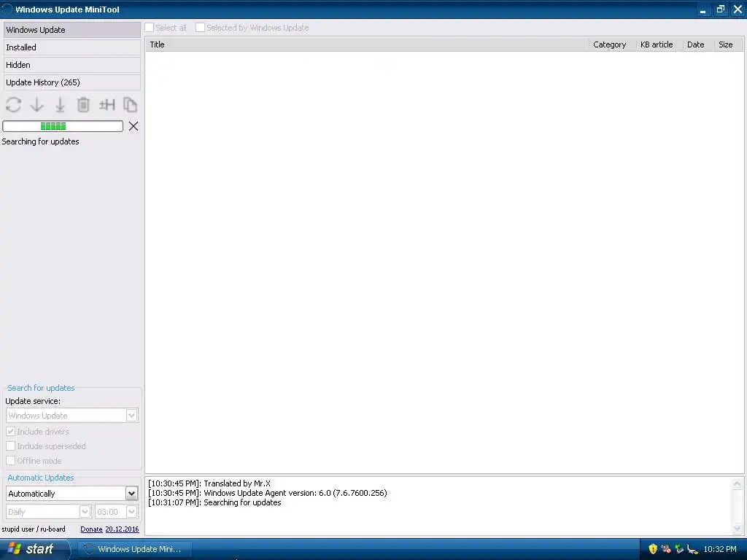Click the 'Automatic Updates' group heading
The image size is (747, 560).
coord(41,478)
